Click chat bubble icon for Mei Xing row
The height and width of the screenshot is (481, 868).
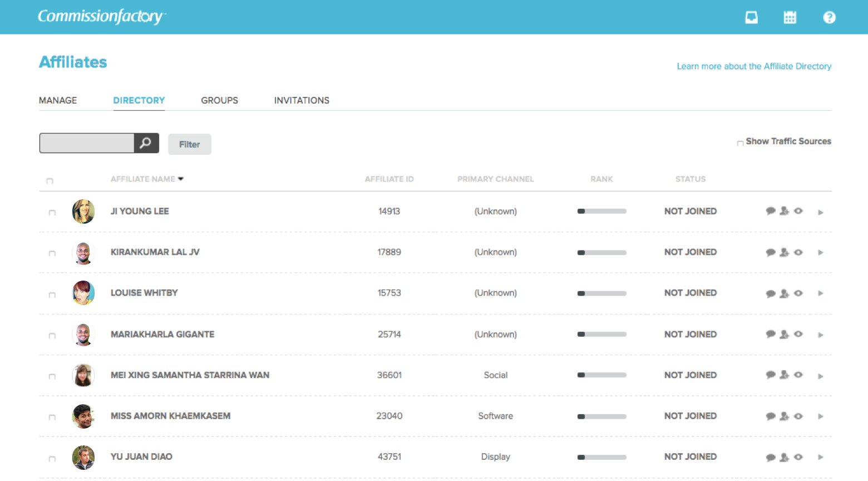pyautogui.click(x=770, y=375)
